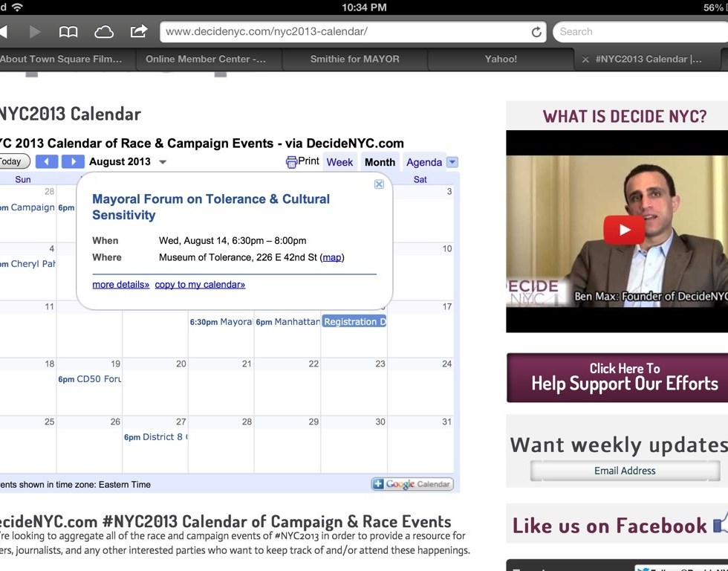The height and width of the screenshot is (571, 728).
Task: Close the event popup bubble
Action: [x=379, y=184]
